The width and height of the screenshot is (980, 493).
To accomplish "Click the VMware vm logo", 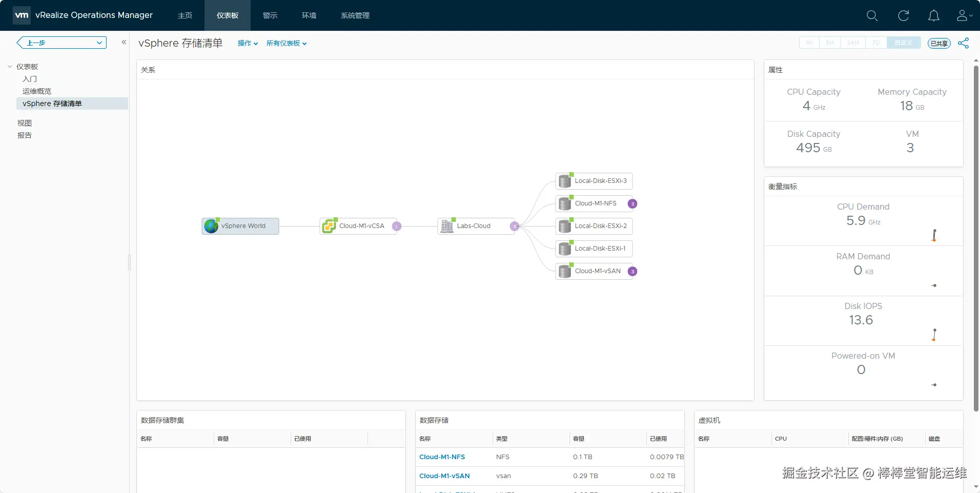I will click(x=22, y=15).
